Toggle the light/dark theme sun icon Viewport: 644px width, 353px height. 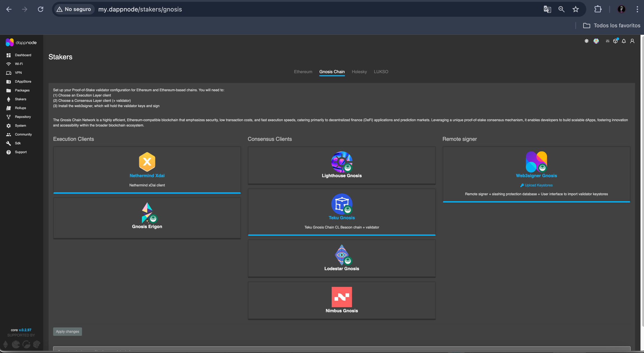(586, 41)
